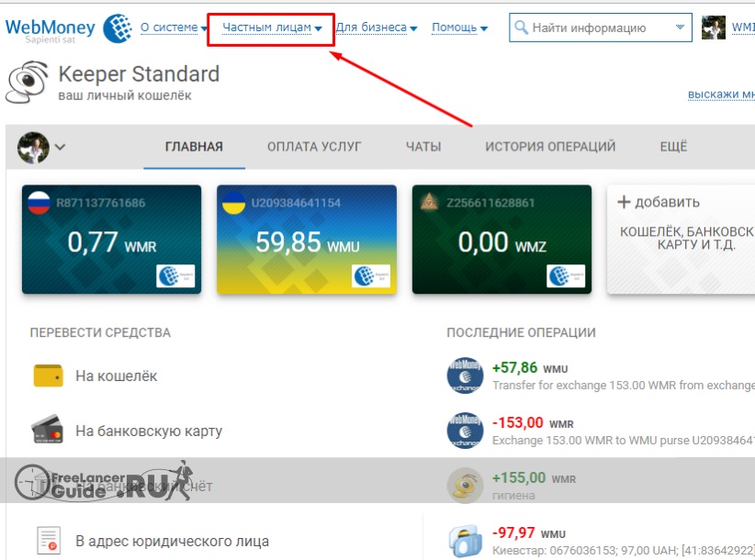Click the Kyivstar payment icon beside -97,97 WMU
The height and width of the screenshot is (560, 755).
(465, 540)
